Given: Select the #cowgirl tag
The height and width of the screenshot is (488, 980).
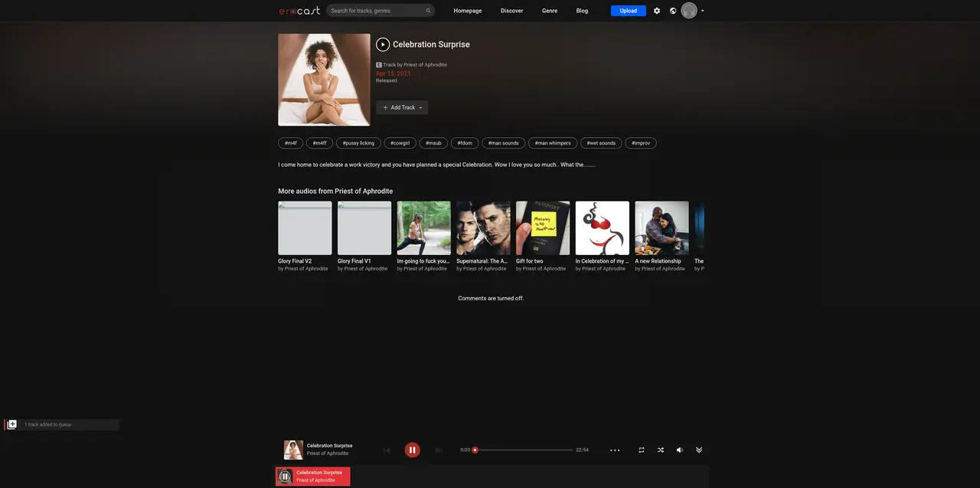Looking at the screenshot, I should click(400, 143).
